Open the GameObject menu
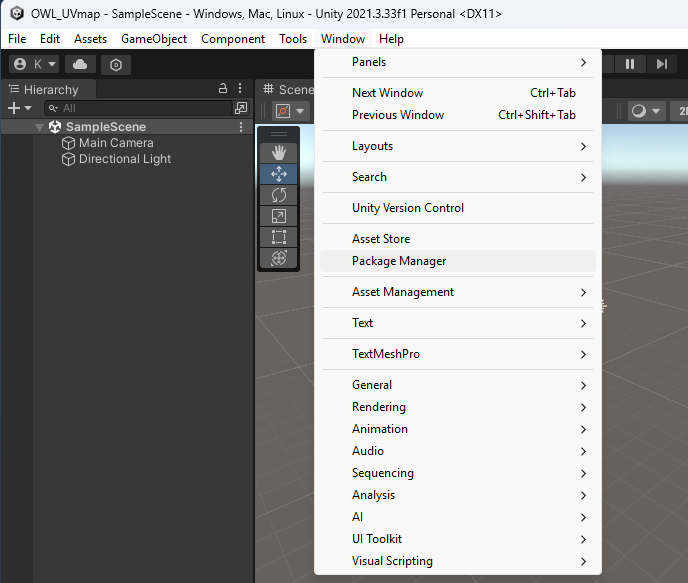Image resolution: width=688 pixels, height=583 pixels. click(x=154, y=39)
